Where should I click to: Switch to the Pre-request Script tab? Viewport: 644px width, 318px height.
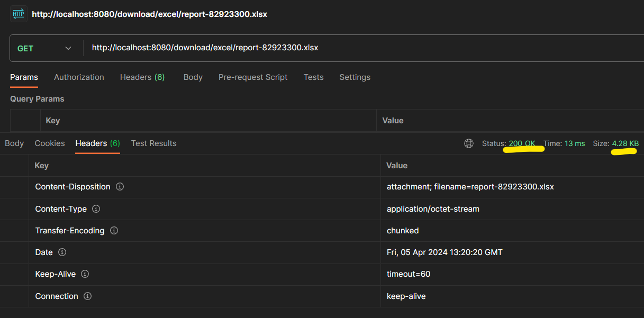[x=253, y=77]
